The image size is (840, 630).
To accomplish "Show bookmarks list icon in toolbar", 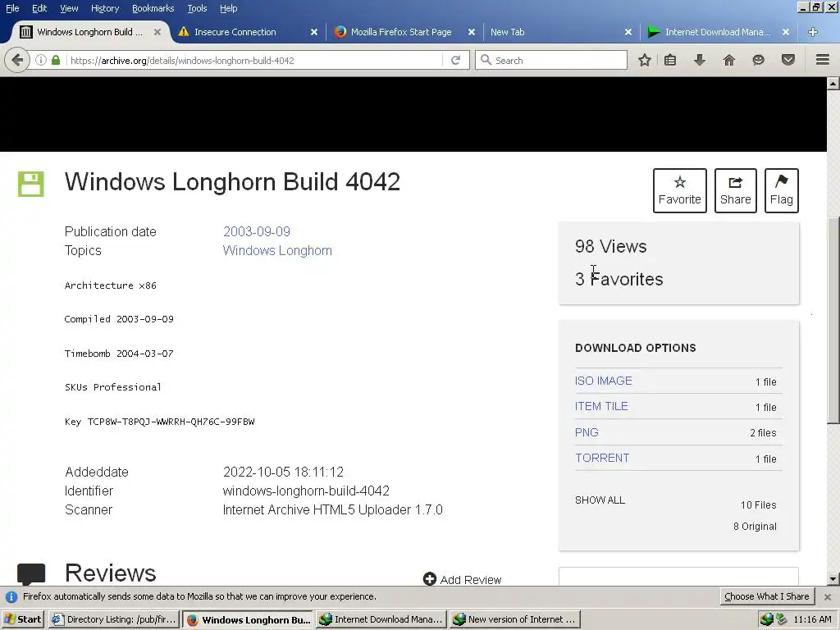I will point(670,60).
